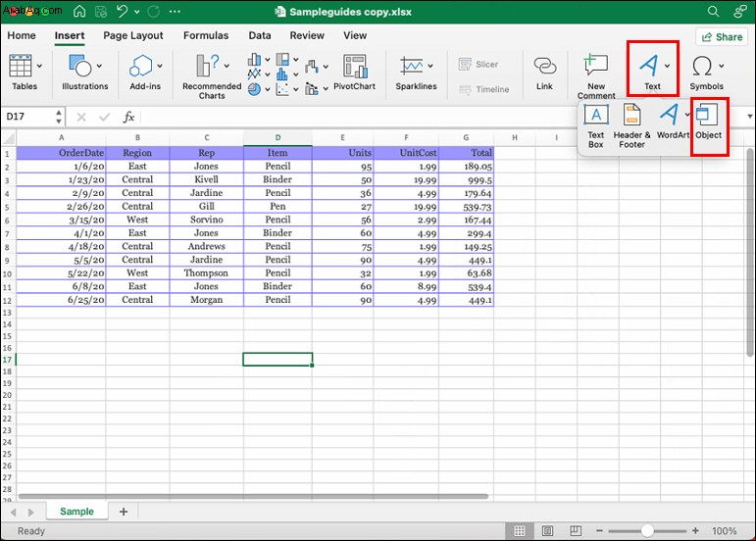Screen dimensions: 756x541
Task: Add a new sheet with plus button
Action: click(124, 512)
